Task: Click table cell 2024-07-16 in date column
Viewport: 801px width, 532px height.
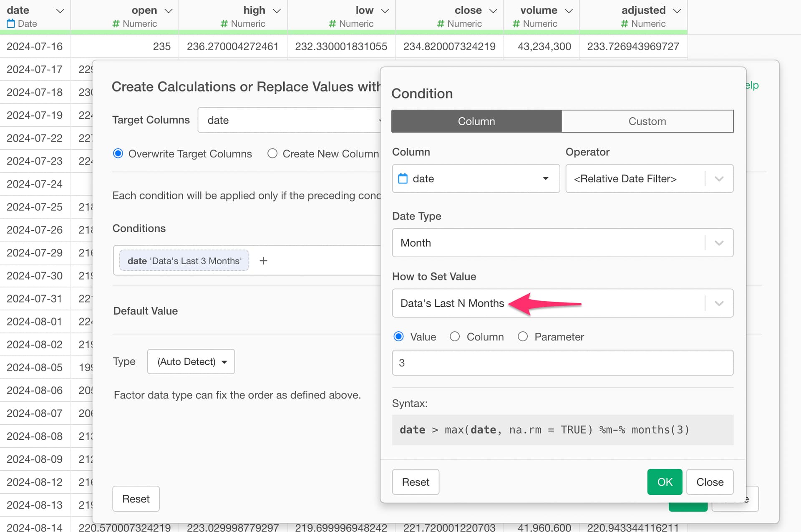Action: [35, 46]
